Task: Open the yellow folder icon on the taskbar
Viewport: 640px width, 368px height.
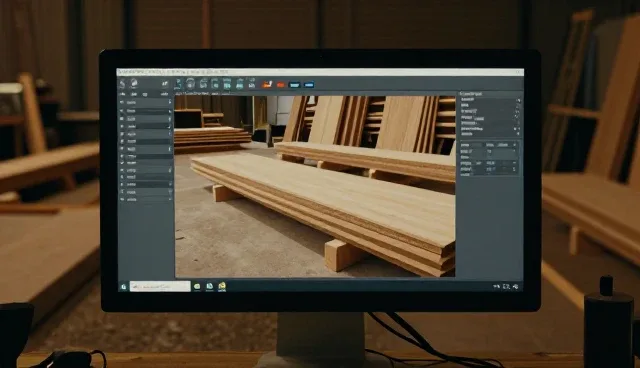Action: (222, 286)
